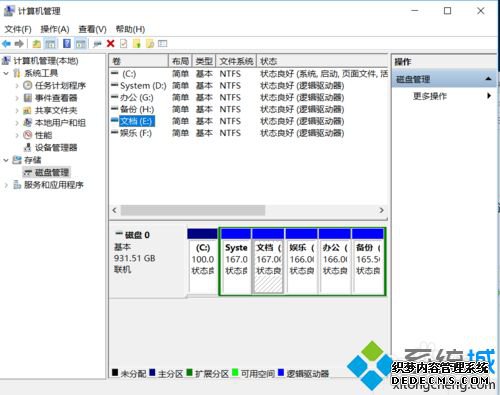
Task: Open the 操作(A) menu
Action: 55,29
